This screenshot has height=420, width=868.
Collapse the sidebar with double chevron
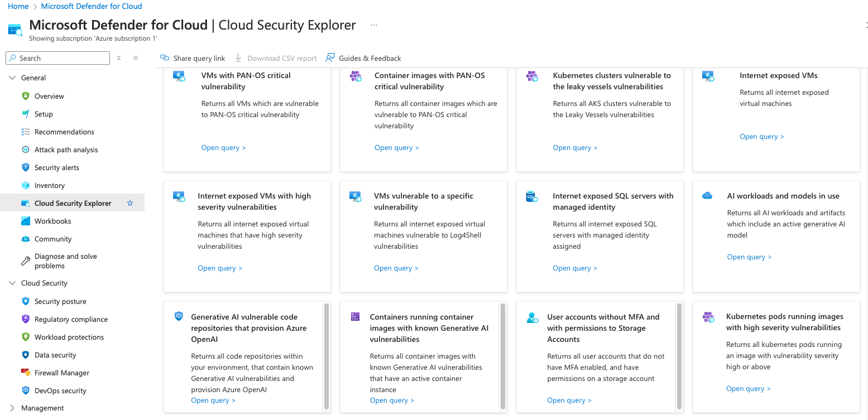point(136,58)
